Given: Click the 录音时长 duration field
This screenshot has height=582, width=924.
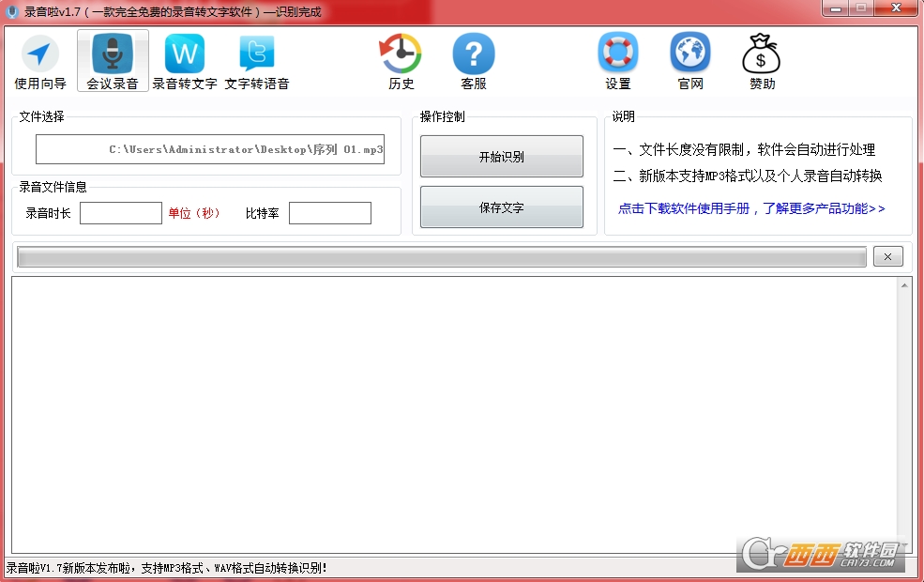Looking at the screenshot, I should click(121, 214).
